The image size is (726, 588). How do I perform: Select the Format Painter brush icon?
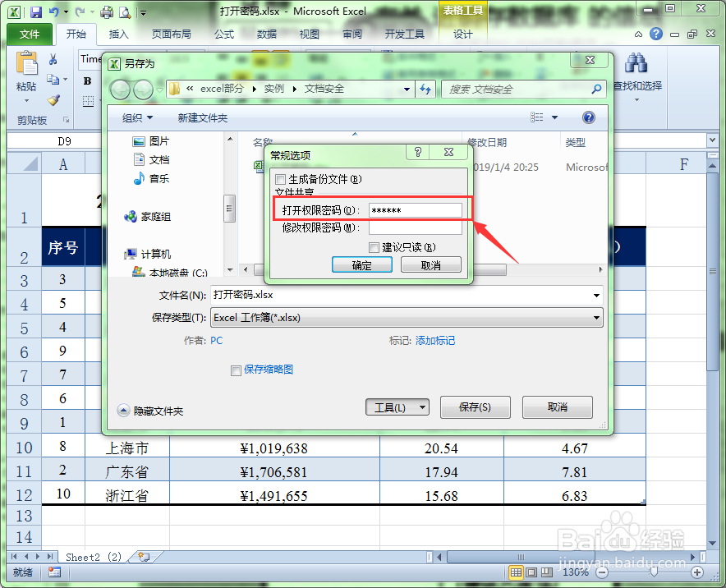point(54,100)
